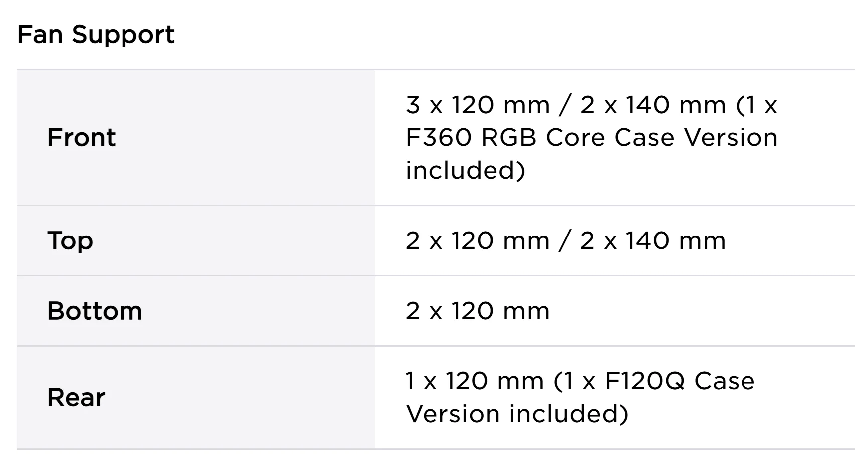This screenshot has width=868, height=473.
Task: Click the "(1 x" text in Rear row
Action: [575, 381]
